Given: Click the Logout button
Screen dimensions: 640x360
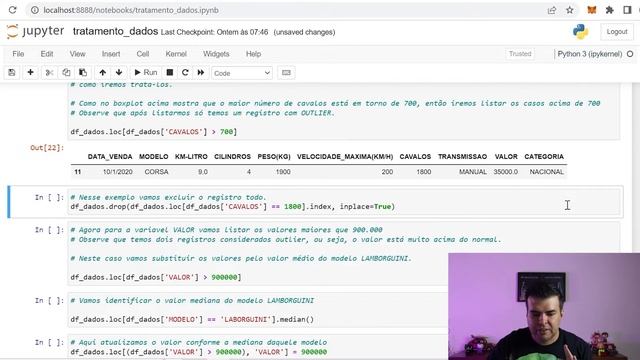Looking at the screenshot, I should coord(616,32).
